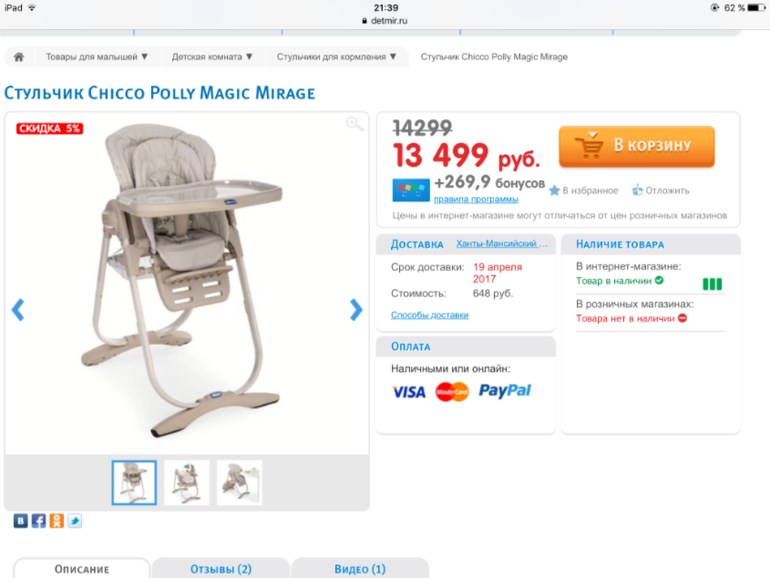The image size is (770, 578).
Task: Share on Twitter icon
Action: pyautogui.click(x=75, y=521)
